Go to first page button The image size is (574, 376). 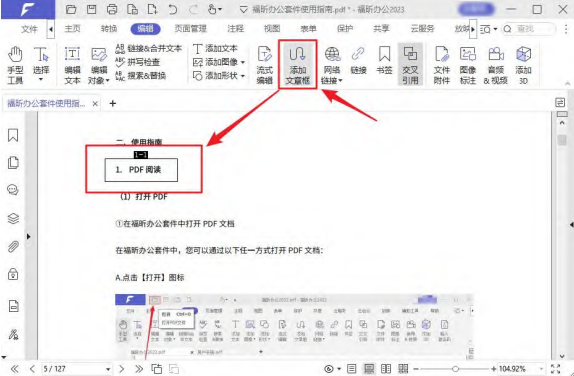(15, 369)
